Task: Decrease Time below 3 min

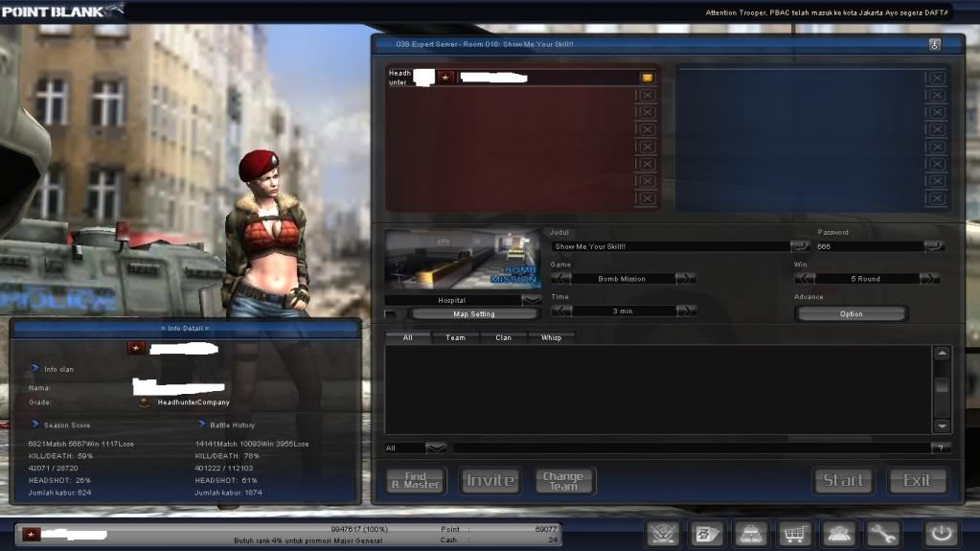Action: coord(561,310)
